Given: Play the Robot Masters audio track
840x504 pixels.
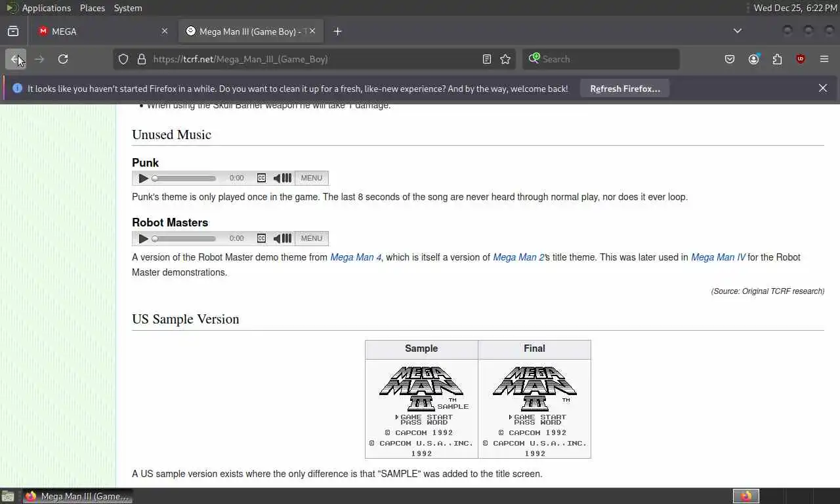Looking at the screenshot, I should pyautogui.click(x=144, y=238).
